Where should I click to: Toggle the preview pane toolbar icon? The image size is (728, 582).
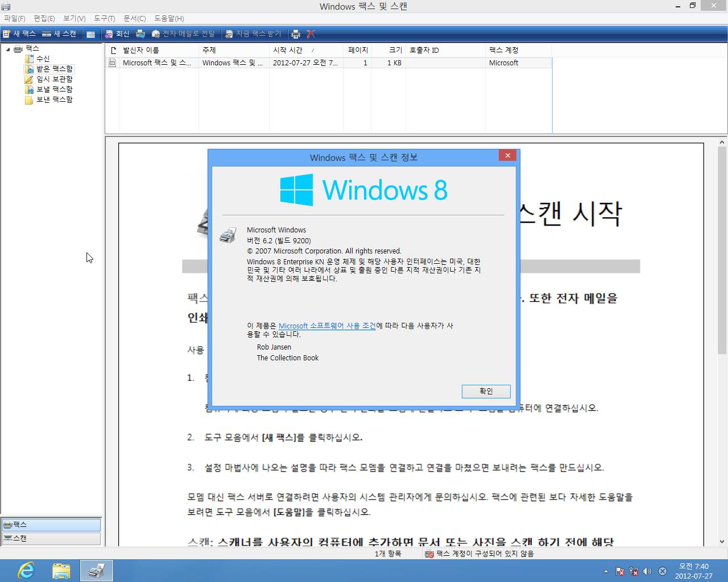(90, 34)
